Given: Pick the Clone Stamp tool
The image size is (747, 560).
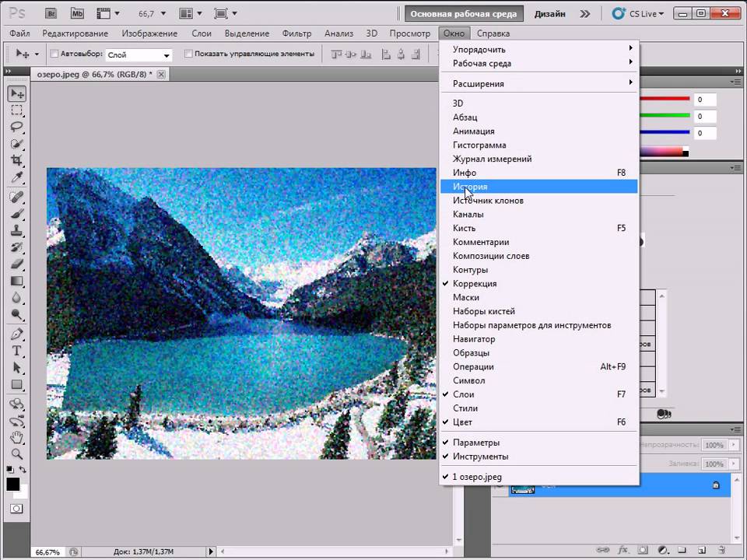Looking at the screenshot, I should [16, 230].
